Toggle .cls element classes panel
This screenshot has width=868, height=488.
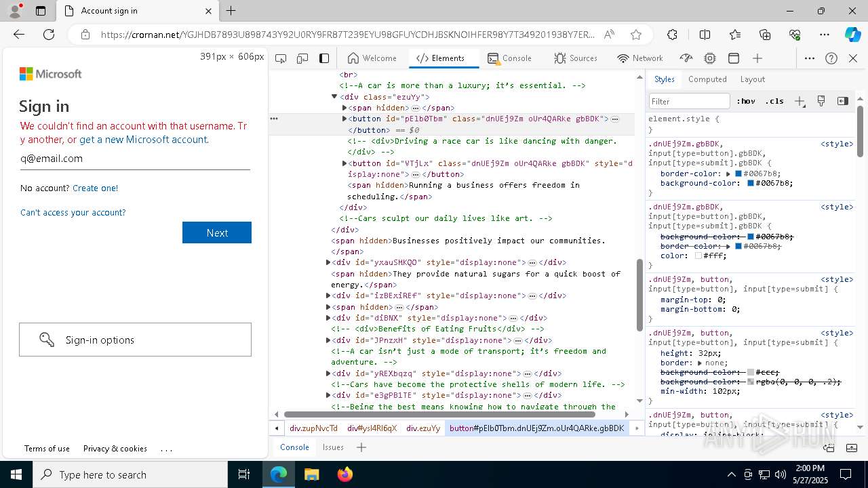point(774,101)
